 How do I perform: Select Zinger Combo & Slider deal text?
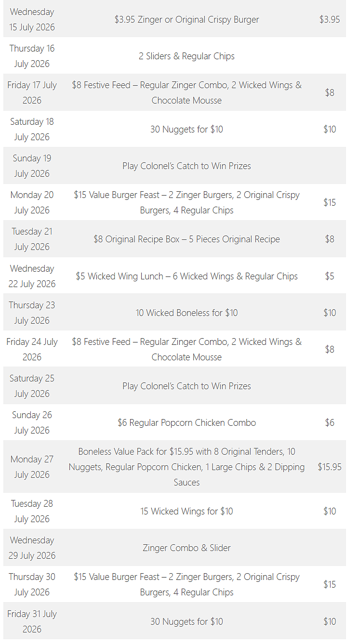[186, 548]
